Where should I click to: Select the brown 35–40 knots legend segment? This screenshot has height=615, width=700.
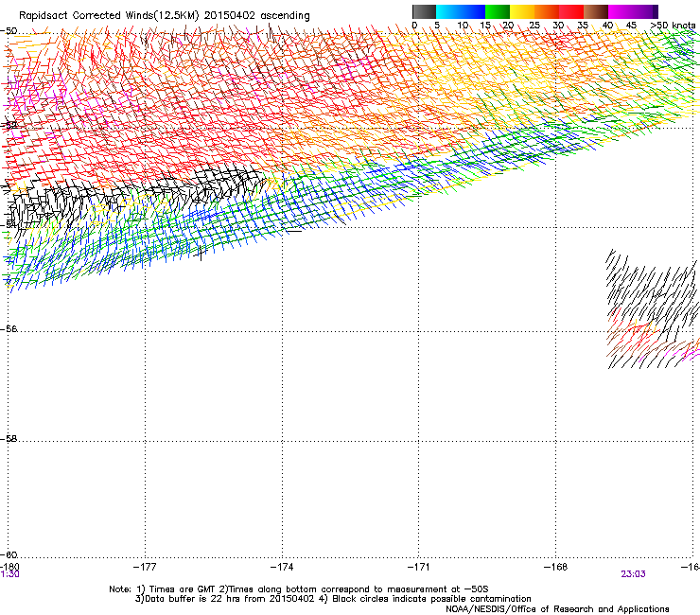pyautogui.click(x=596, y=11)
